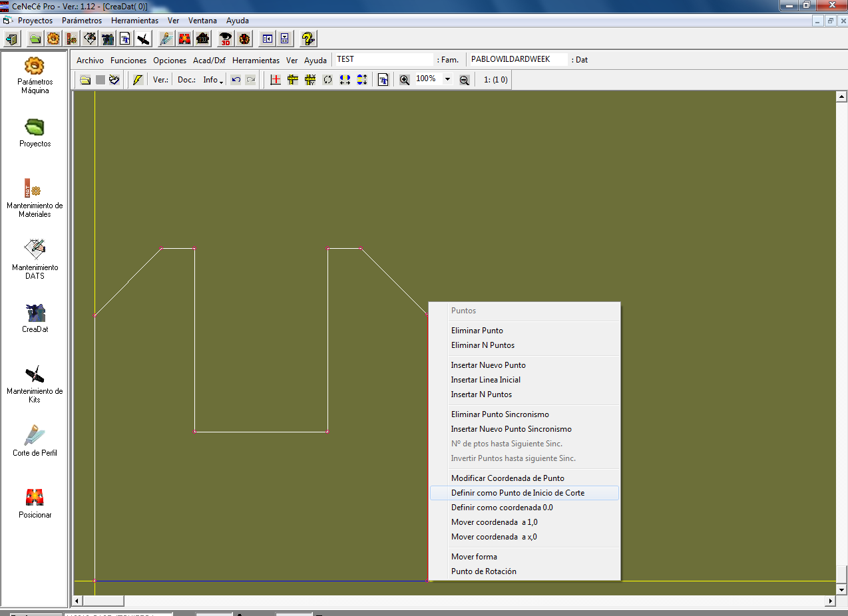Click the zoom in magnifier icon
This screenshot has height=616, width=848.
point(405,80)
